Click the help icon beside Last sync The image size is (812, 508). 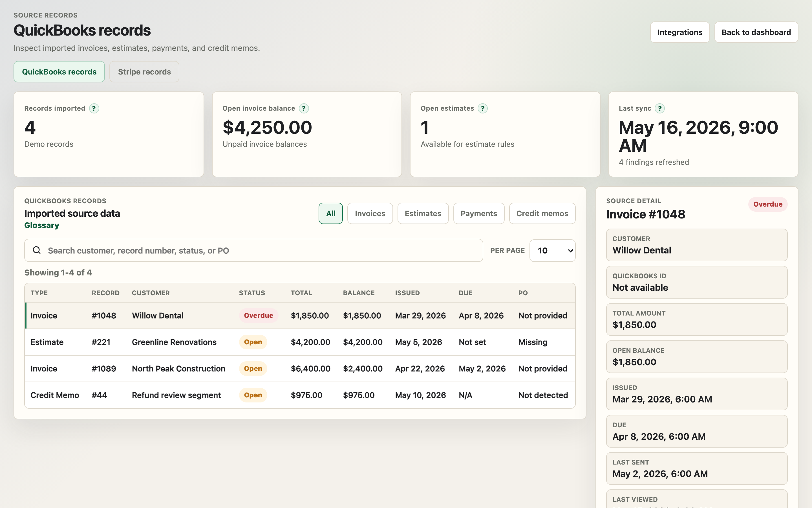[x=660, y=109]
